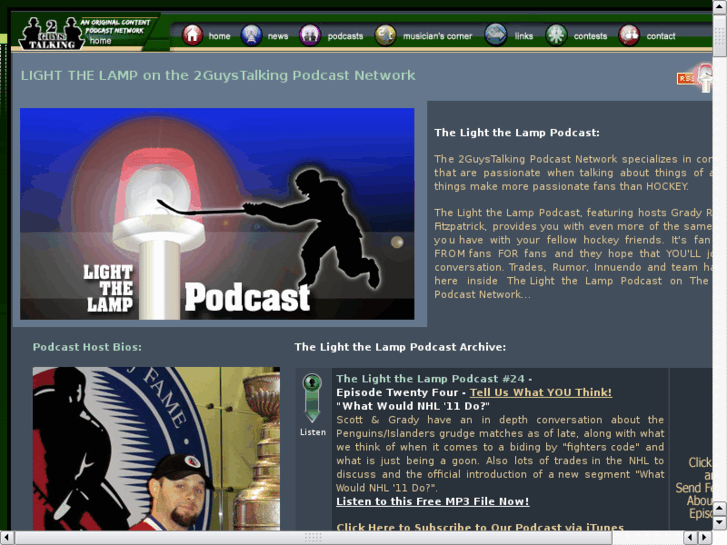Viewport: 727px width, 545px height.
Task: Open the links menu item
Action: (523, 36)
